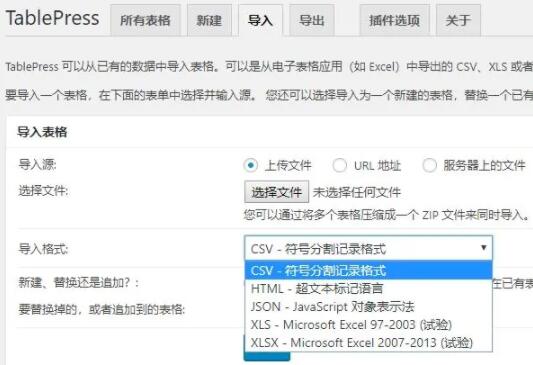The width and height of the screenshot is (533, 365).
Task: Open the 导出 tab
Action: tap(312, 20)
